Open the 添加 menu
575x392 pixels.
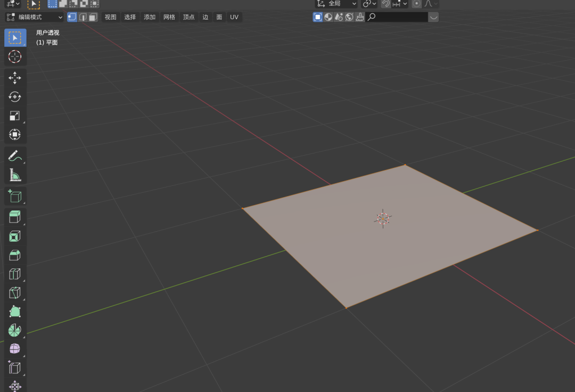(x=150, y=17)
